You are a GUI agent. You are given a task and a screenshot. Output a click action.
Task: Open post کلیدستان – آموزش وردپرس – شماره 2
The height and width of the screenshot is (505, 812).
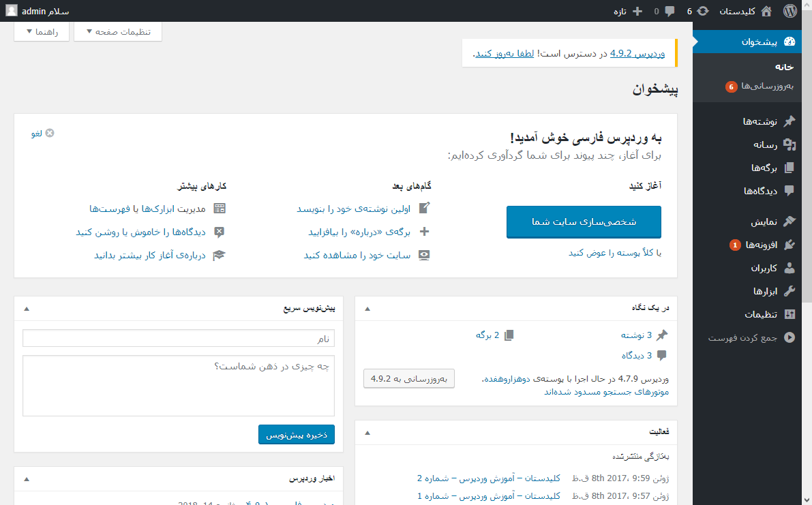(x=489, y=478)
